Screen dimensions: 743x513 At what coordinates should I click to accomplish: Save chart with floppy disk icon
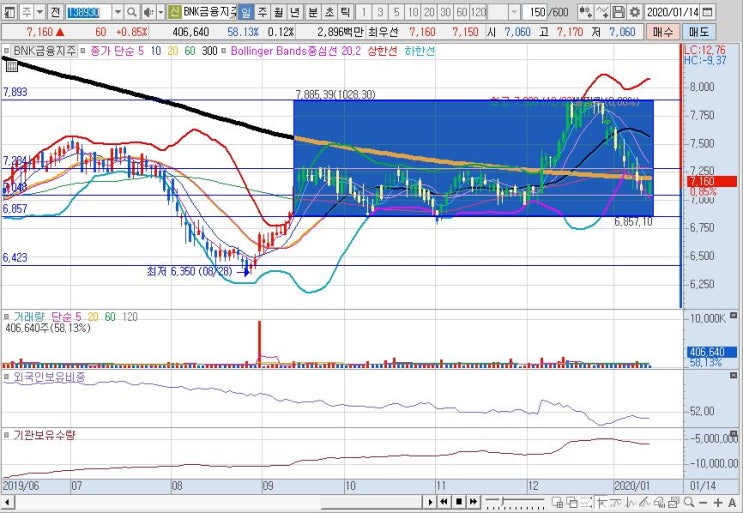click(618, 12)
